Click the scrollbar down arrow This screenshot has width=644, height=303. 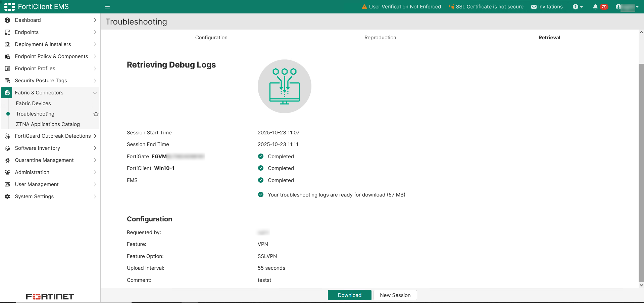[x=641, y=285]
